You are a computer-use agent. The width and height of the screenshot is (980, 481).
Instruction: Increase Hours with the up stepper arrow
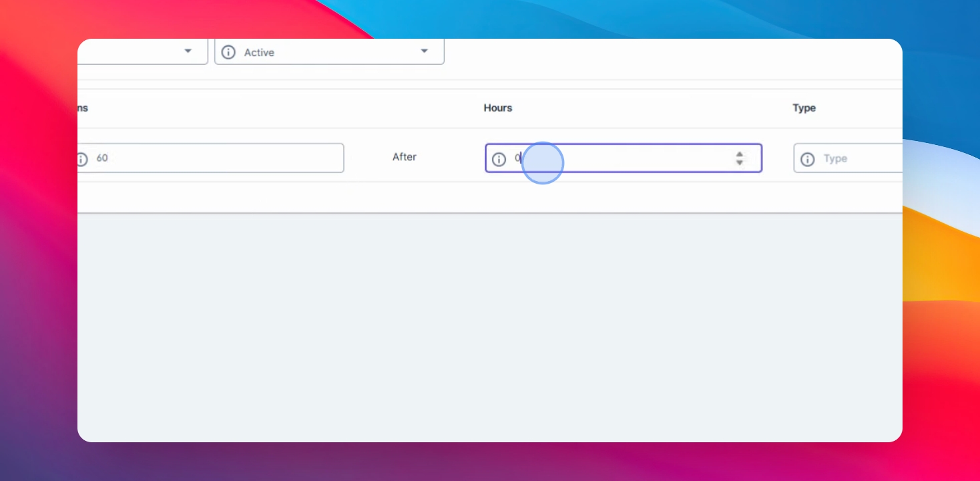(739, 154)
